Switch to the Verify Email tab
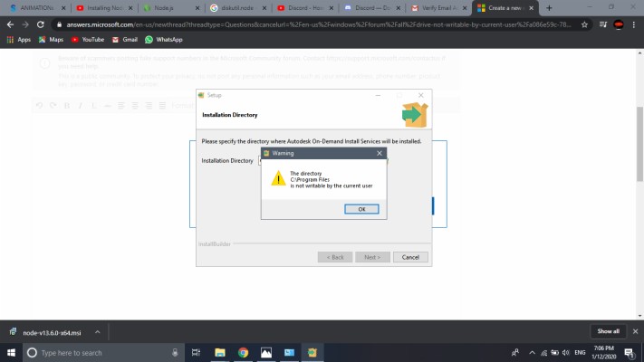The width and height of the screenshot is (644, 362). coord(437,8)
